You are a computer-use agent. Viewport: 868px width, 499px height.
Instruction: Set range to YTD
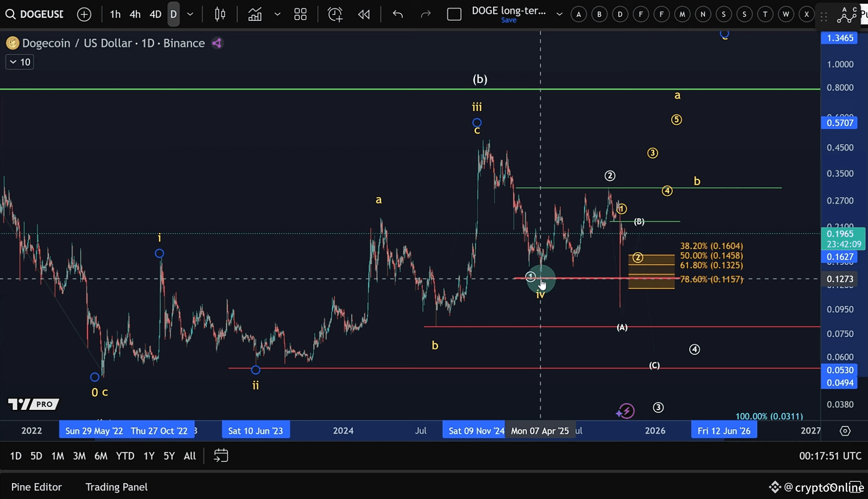(125, 456)
